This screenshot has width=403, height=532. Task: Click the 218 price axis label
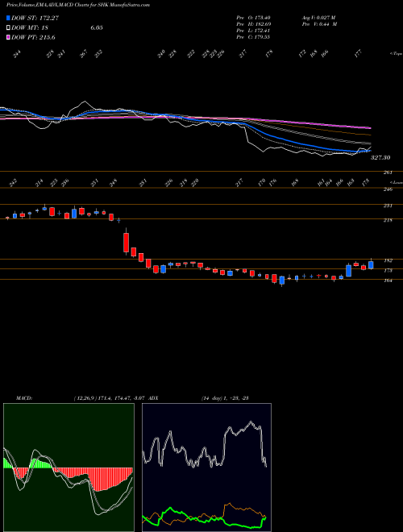pos(388,220)
